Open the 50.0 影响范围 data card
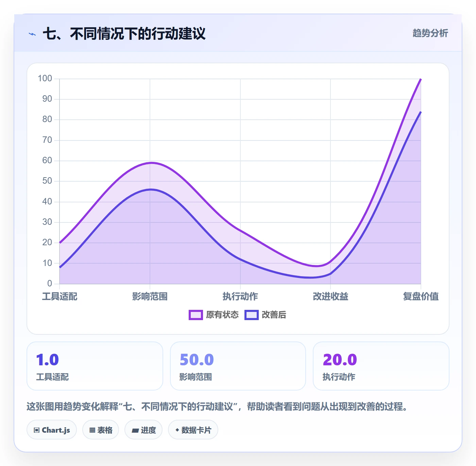The image size is (476, 466). [x=238, y=366]
